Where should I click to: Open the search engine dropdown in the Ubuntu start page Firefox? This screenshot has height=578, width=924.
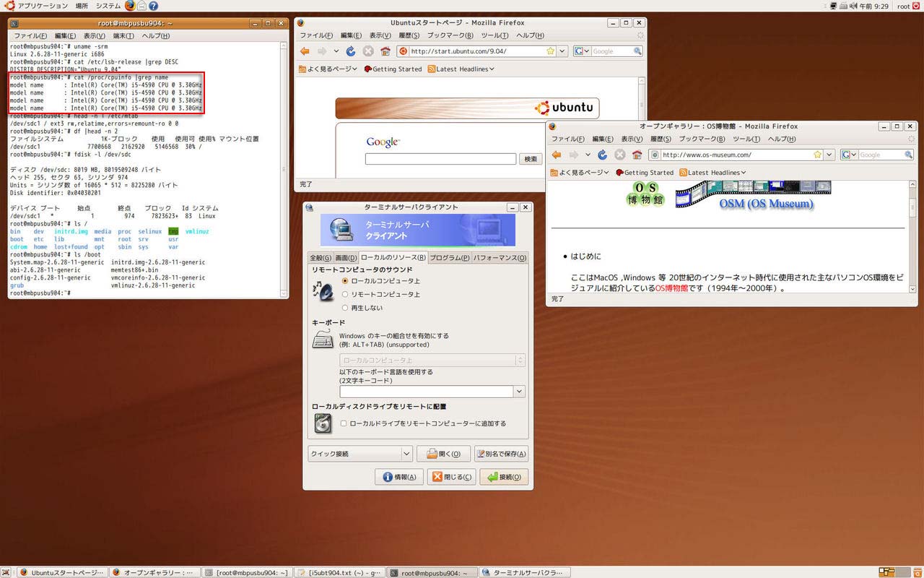(582, 51)
